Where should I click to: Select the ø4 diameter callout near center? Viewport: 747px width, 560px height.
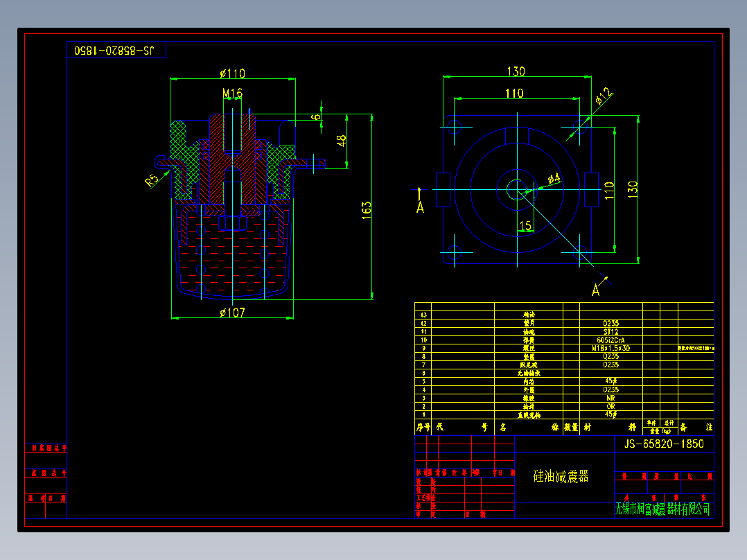pos(554,179)
